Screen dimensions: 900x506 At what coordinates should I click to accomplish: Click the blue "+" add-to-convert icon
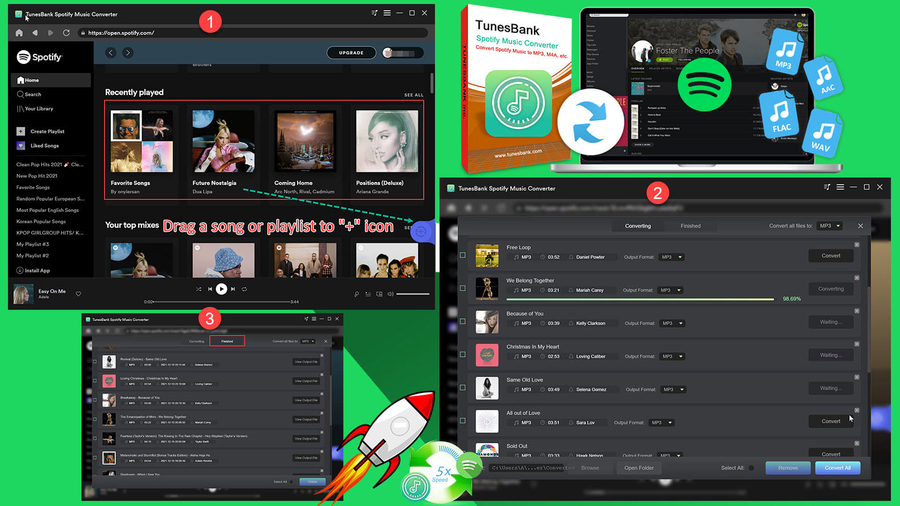click(x=422, y=231)
